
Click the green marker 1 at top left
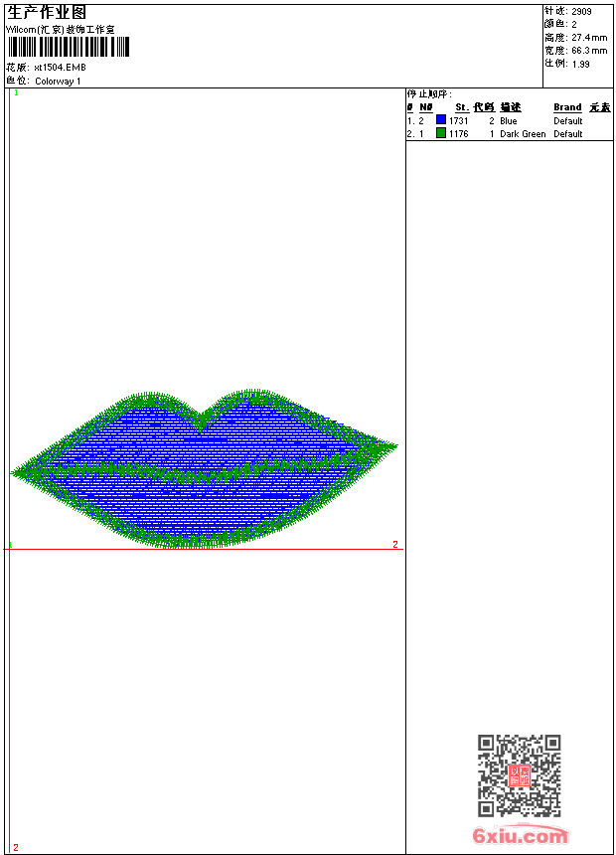[16, 92]
